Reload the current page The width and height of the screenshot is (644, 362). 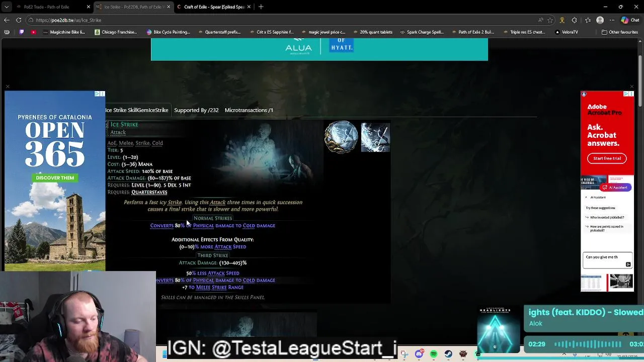coord(19,20)
